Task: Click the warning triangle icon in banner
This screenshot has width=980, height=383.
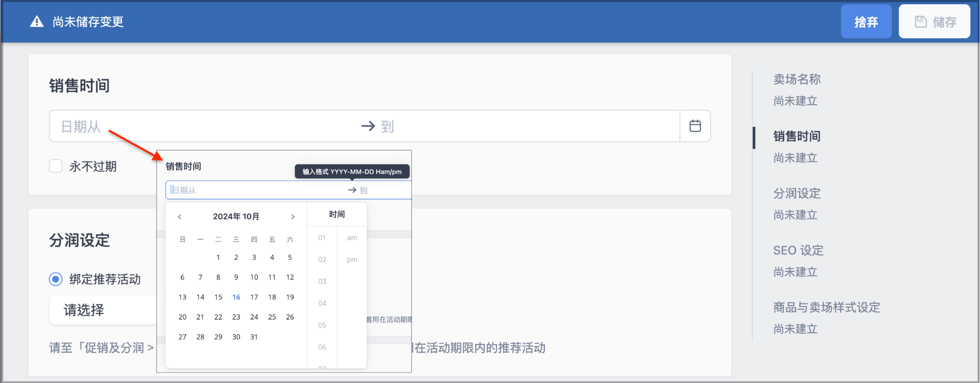Action: (37, 22)
